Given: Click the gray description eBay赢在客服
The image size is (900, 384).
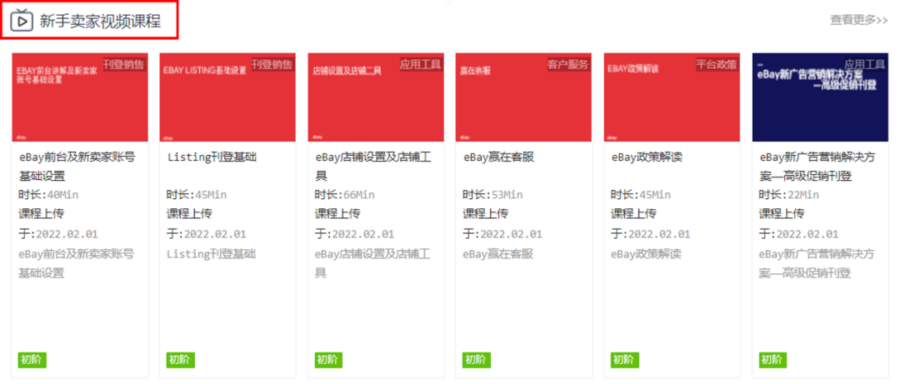Looking at the screenshot, I should [x=499, y=254].
